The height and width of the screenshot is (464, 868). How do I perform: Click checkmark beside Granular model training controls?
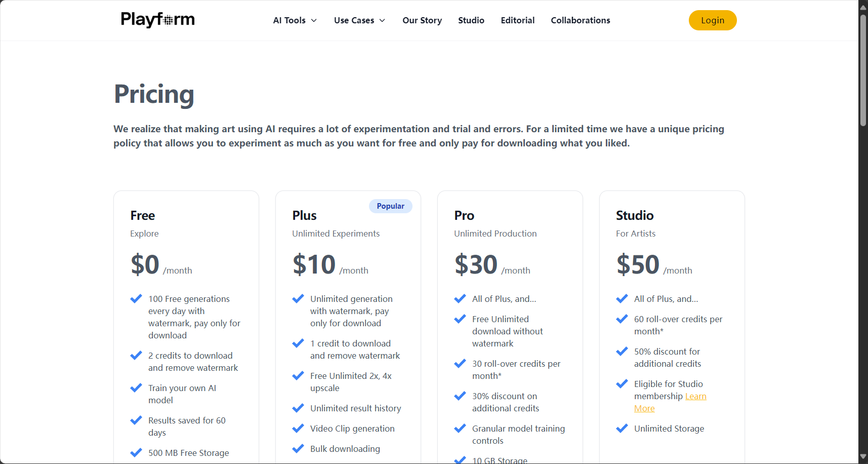point(460,429)
